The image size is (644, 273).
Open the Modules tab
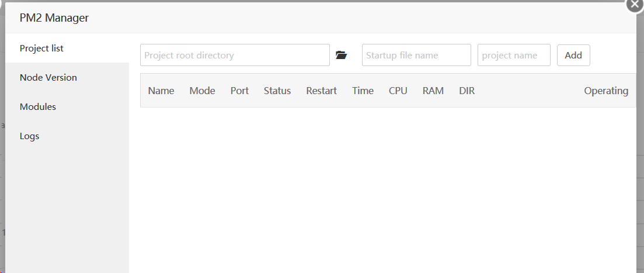[38, 107]
